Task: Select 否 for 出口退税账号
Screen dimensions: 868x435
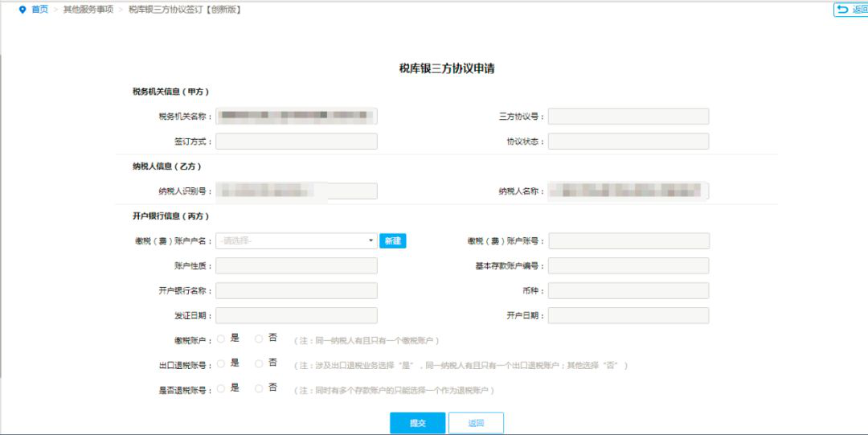Action: (x=259, y=363)
